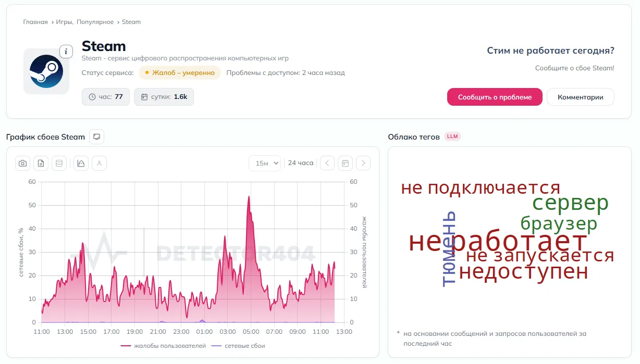
Task: Follow the Главная breadcrumb link
Action: (35, 22)
